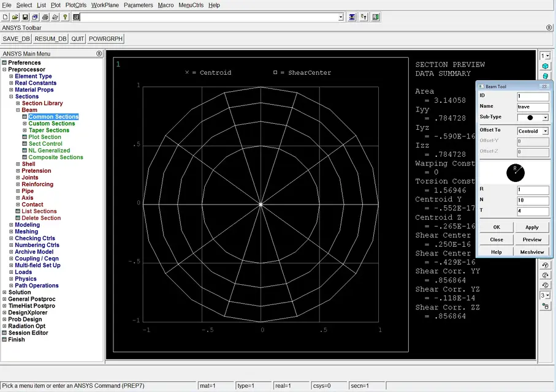Open the command input history dropdown
The height and width of the screenshot is (392, 556).
click(341, 17)
